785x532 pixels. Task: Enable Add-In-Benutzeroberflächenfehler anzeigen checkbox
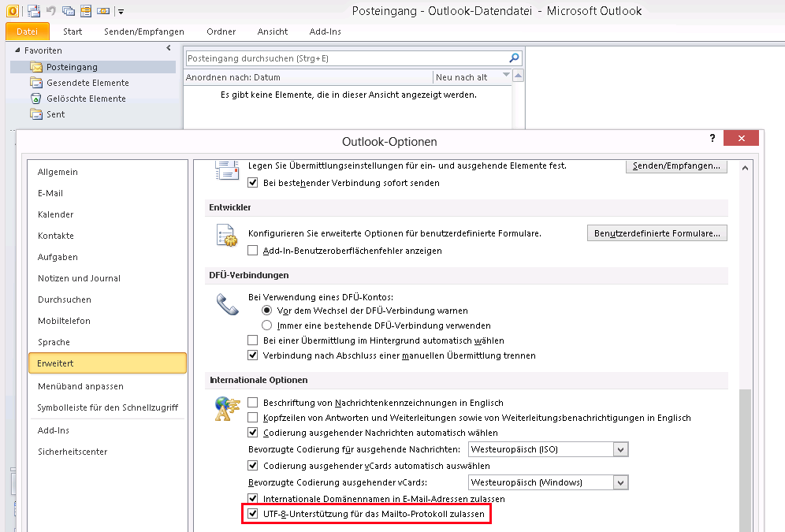pyautogui.click(x=253, y=251)
